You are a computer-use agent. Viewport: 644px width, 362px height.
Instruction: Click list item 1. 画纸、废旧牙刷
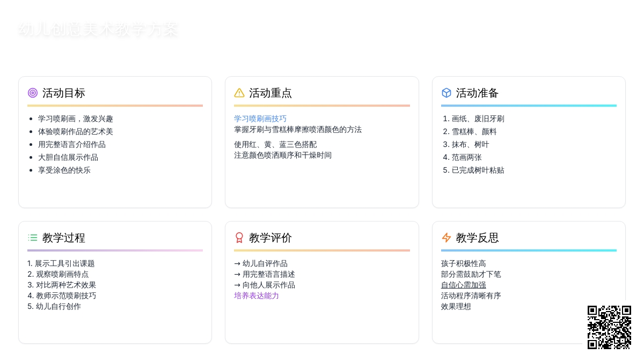coord(474,119)
